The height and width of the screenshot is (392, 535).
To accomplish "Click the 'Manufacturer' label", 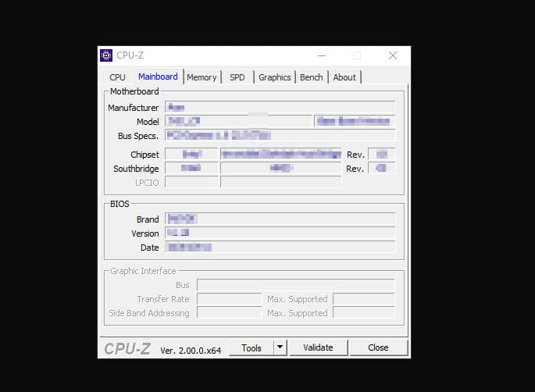I will click(133, 108).
